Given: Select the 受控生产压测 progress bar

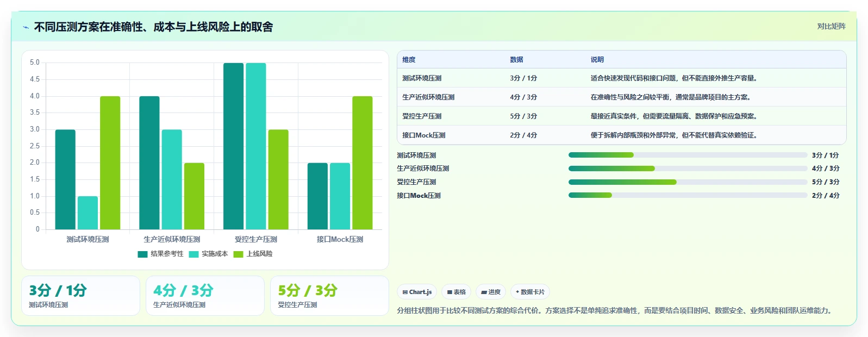Looking at the screenshot, I should coord(688,182).
